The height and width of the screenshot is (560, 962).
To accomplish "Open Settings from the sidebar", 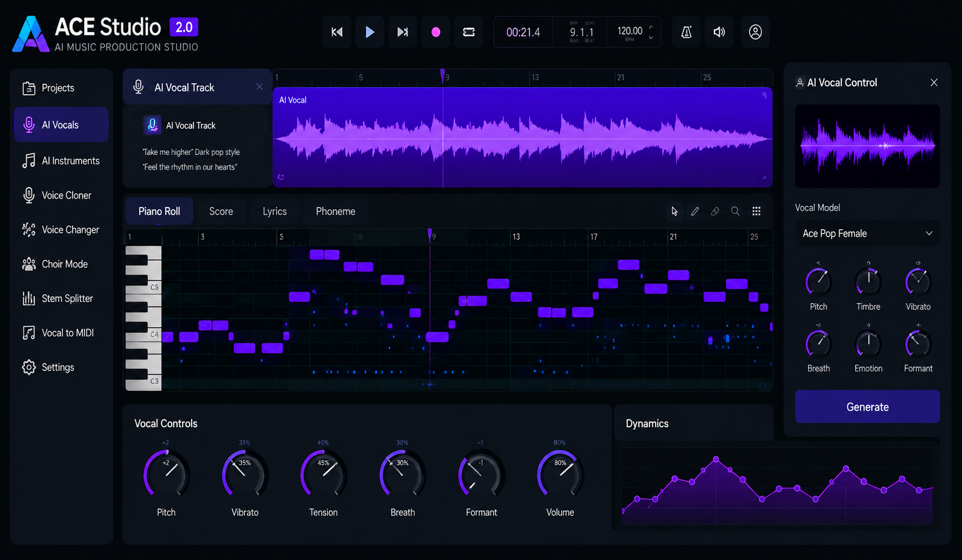I will click(x=61, y=367).
